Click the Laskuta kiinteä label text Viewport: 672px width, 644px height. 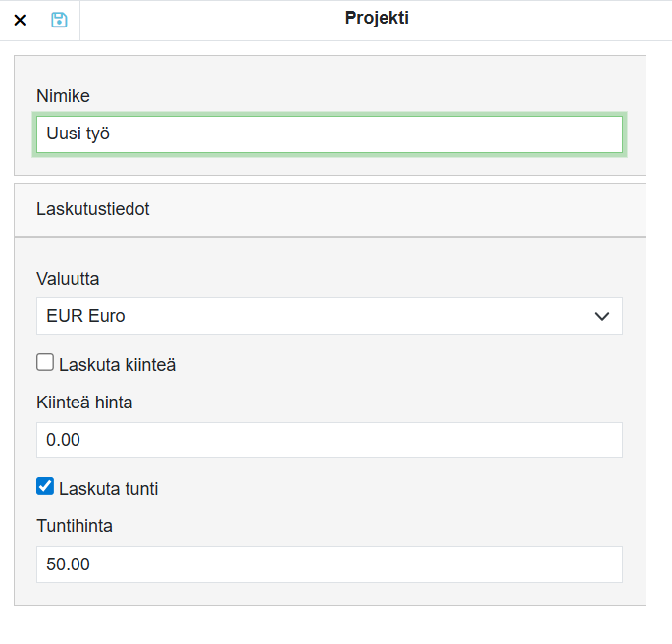[x=117, y=365]
